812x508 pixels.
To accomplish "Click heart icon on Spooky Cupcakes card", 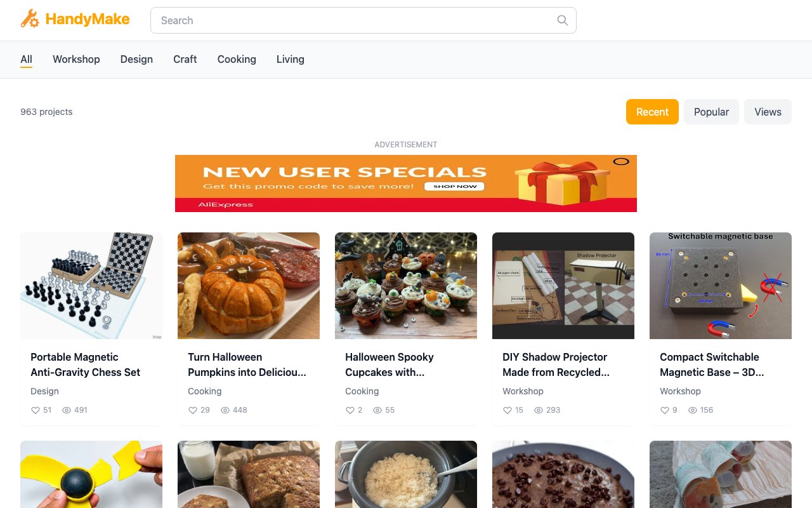I will coord(350,410).
